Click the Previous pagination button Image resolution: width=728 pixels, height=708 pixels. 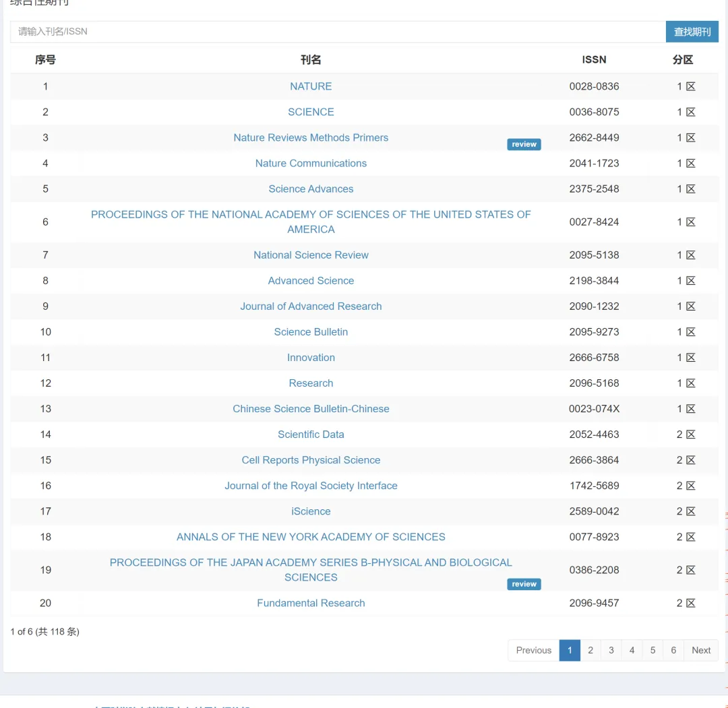pos(533,650)
